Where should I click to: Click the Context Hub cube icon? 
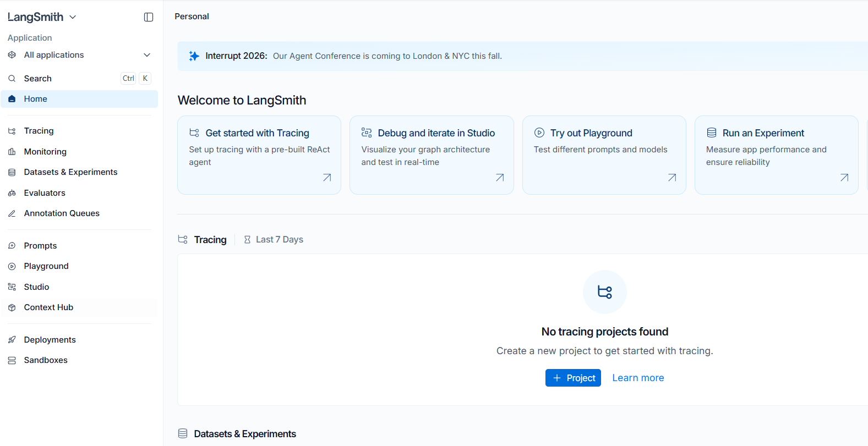click(12, 307)
